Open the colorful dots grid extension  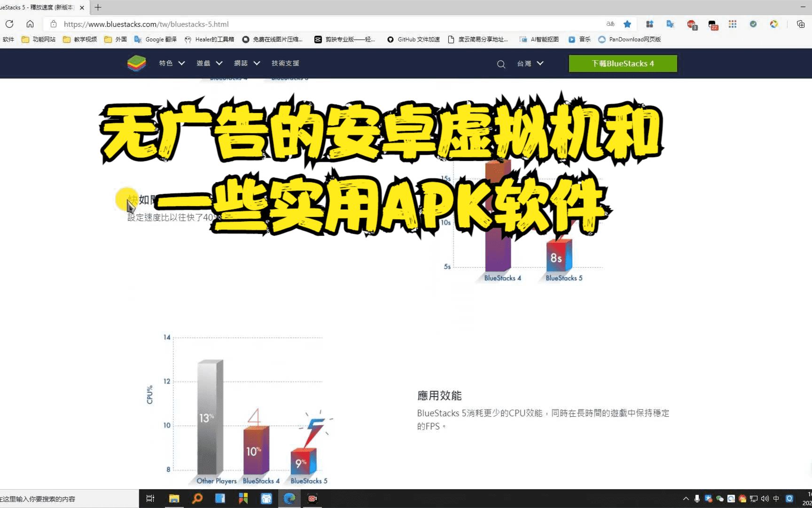(732, 24)
